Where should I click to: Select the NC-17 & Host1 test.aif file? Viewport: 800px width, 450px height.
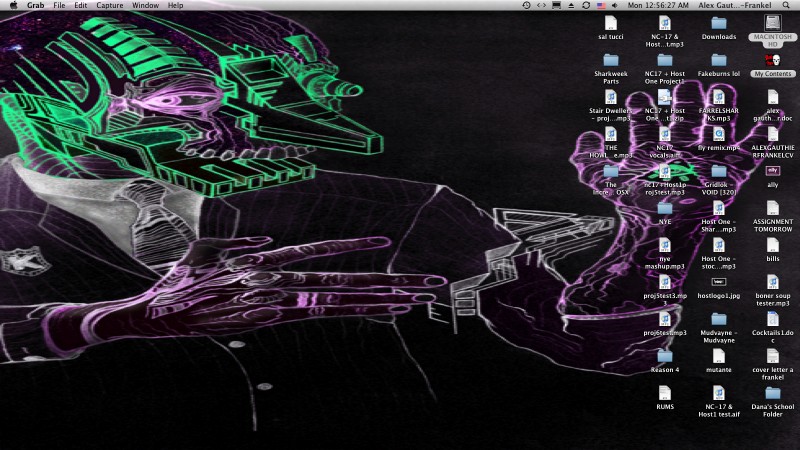719,393
